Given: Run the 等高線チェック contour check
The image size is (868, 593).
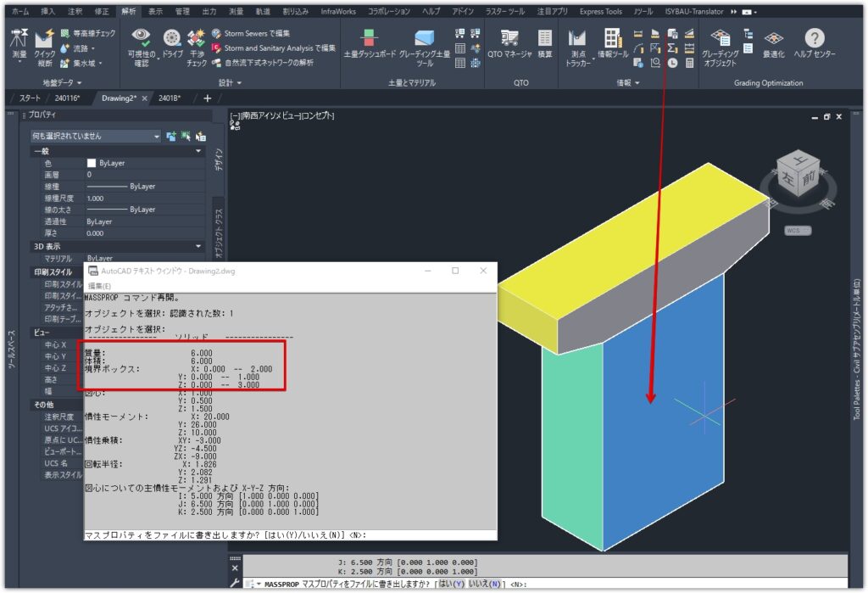Looking at the screenshot, I should tap(88, 33).
